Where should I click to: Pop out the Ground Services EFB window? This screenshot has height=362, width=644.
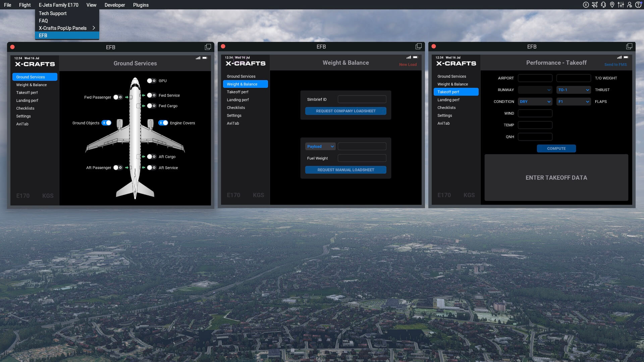pyautogui.click(x=208, y=47)
